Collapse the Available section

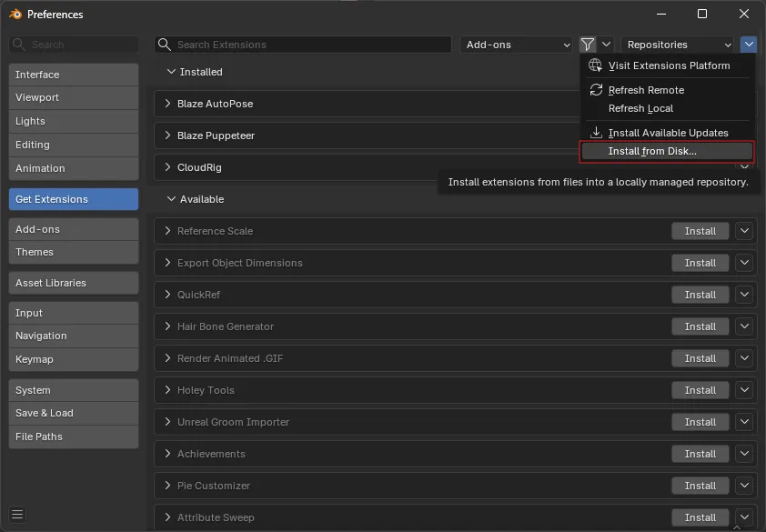[171, 199]
